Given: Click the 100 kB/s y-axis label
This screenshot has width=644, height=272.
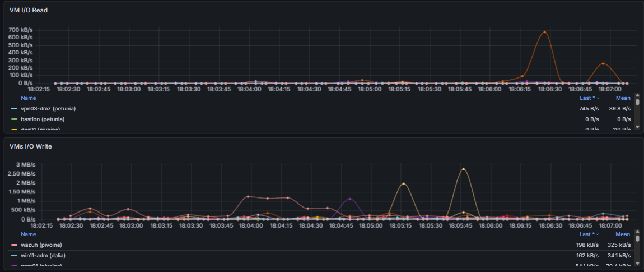Looking at the screenshot, I should coord(22,75).
